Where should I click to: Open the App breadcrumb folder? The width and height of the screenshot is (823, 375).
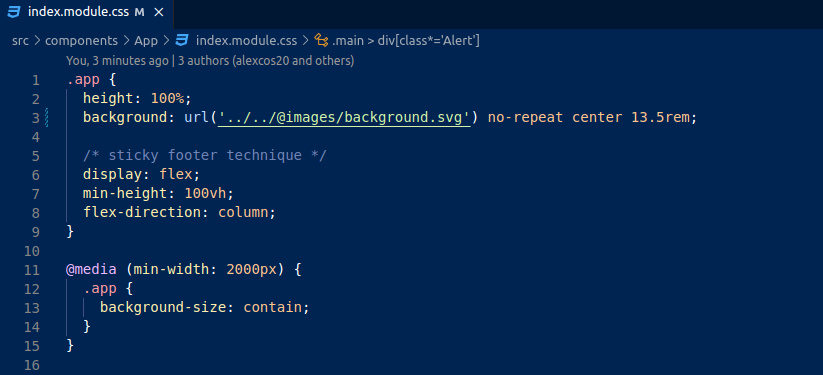coord(145,40)
